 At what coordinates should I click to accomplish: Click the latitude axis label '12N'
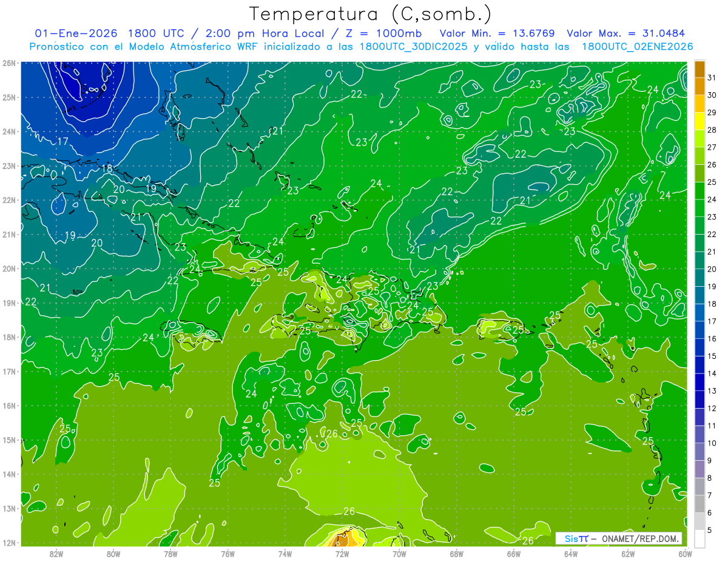tap(9, 543)
